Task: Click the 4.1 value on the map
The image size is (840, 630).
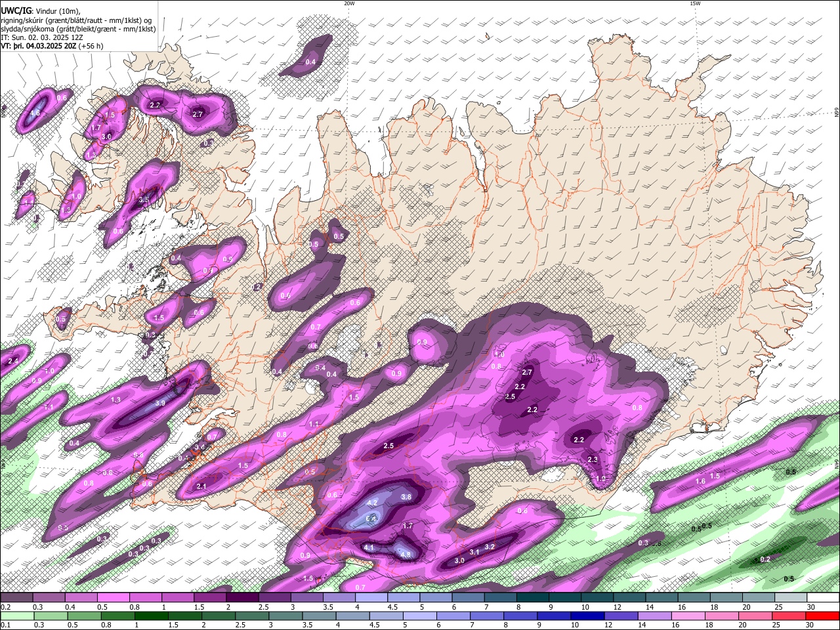Action: point(369,547)
